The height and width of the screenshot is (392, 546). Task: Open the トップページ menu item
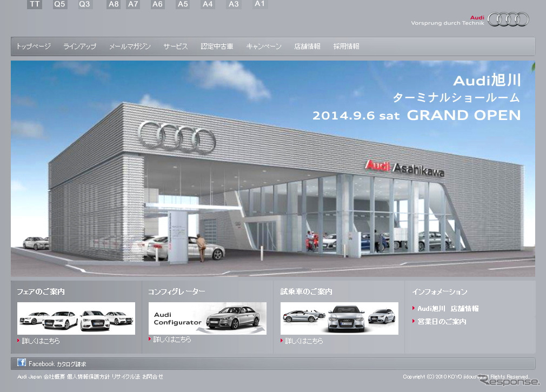pyautogui.click(x=33, y=46)
